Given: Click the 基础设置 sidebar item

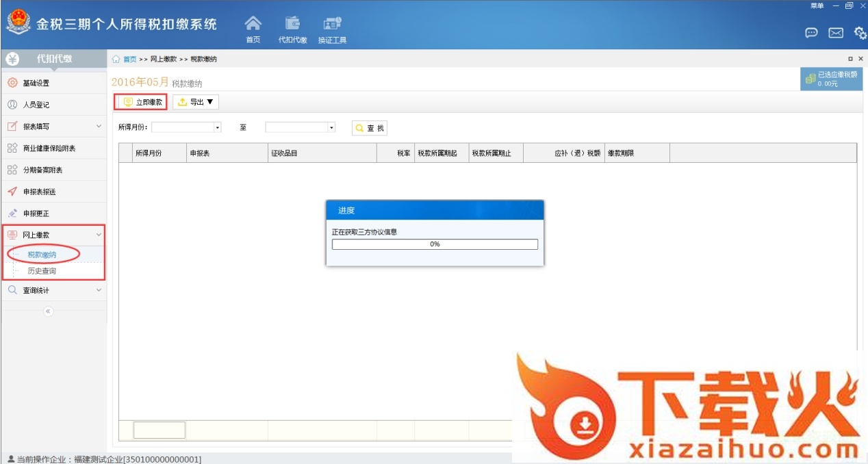Looking at the screenshot, I should click(36, 83).
